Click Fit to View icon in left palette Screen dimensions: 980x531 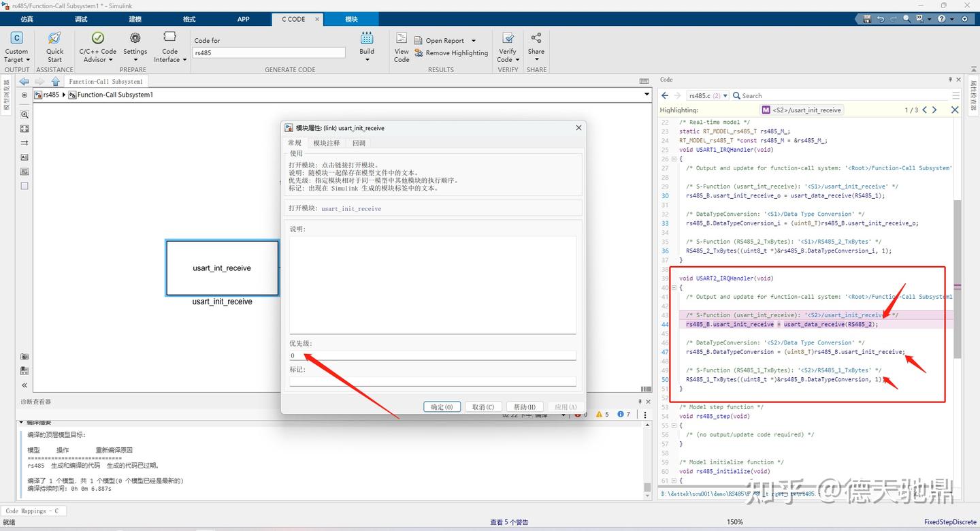(x=24, y=129)
